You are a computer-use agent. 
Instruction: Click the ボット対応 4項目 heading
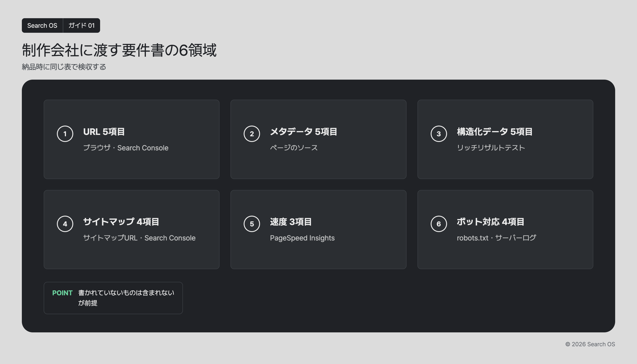coord(490,222)
